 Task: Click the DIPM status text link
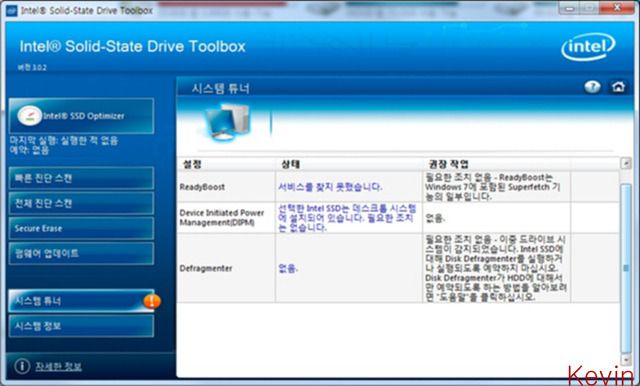click(x=347, y=218)
